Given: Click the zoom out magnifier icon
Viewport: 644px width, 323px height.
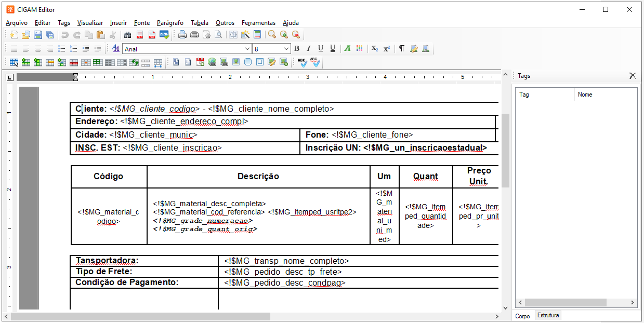Looking at the screenshot, I should (296, 35).
